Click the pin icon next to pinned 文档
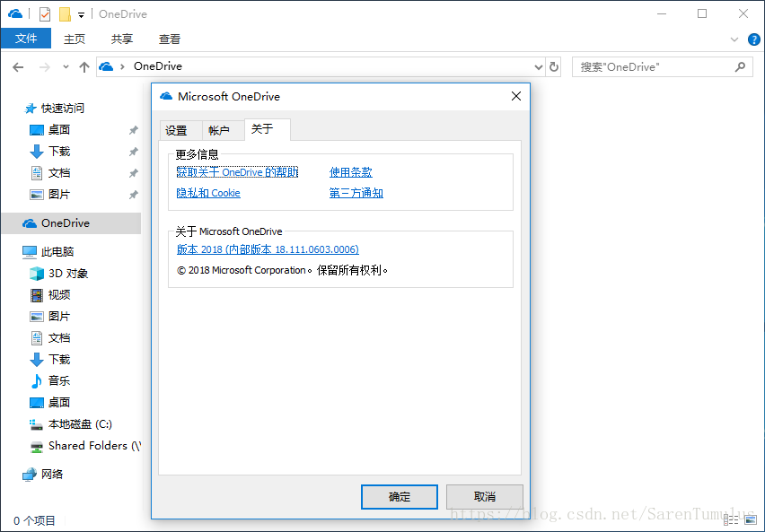Viewport: 765px width, 532px height. pyautogui.click(x=133, y=173)
